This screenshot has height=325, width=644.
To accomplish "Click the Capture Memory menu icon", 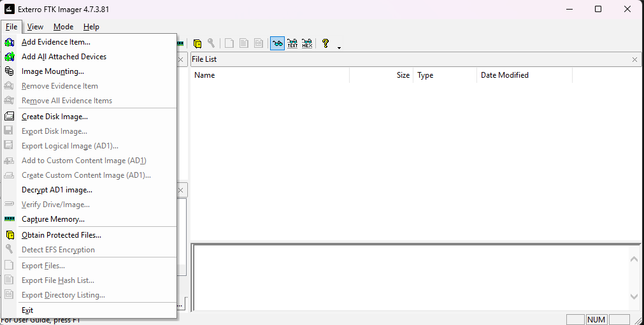I will click(9, 219).
